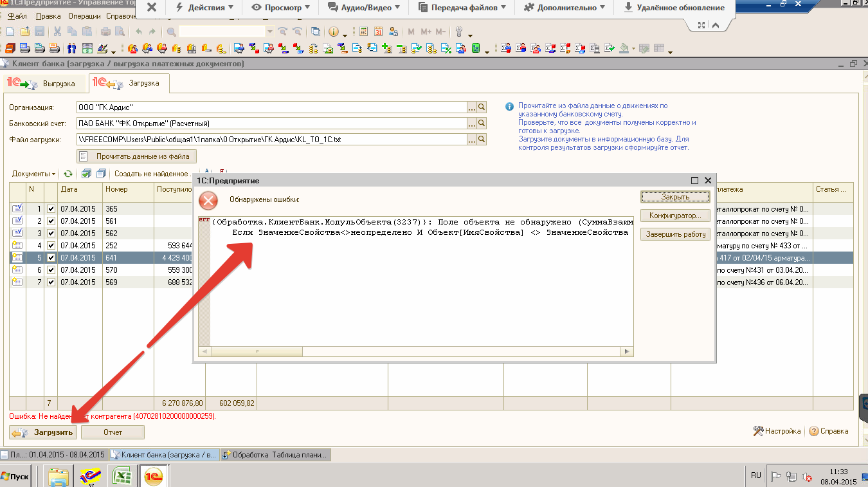Click the Прочитать данные из файла button
Image resolution: width=868 pixels, height=487 pixels.
pyautogui.click(x=136, y=156)
